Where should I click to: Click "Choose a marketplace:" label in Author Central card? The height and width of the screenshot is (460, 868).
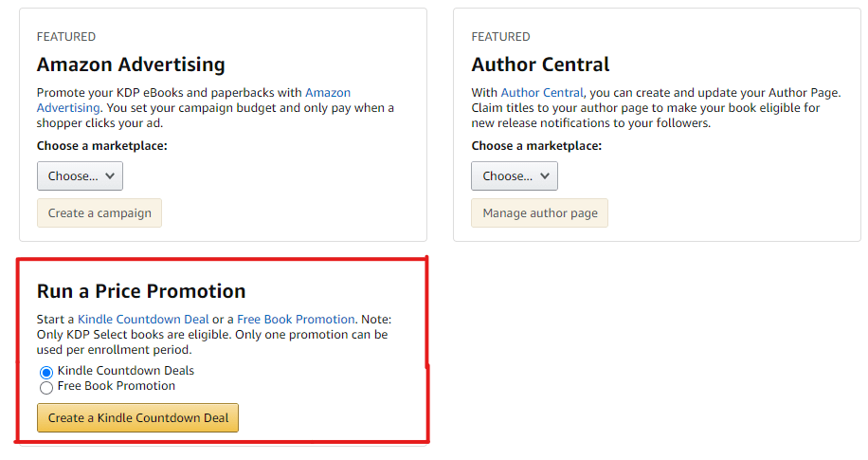tap(536, 146)
